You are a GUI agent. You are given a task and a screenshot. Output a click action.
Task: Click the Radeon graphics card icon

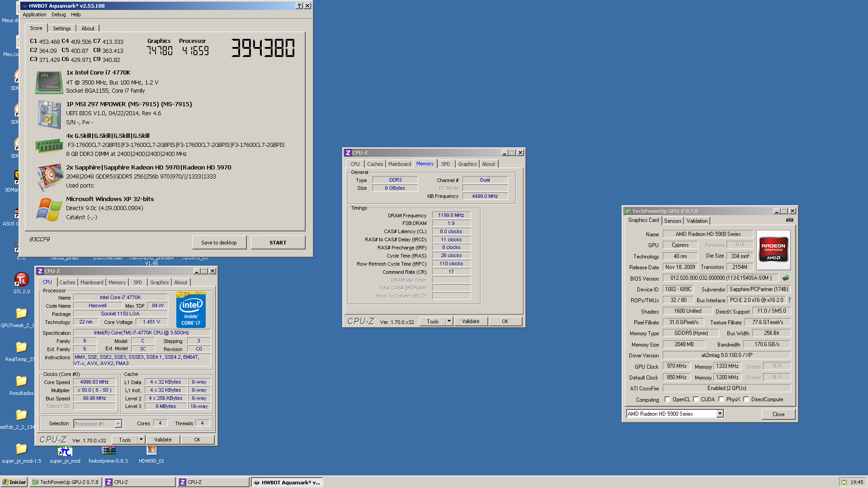pos(49,178)
